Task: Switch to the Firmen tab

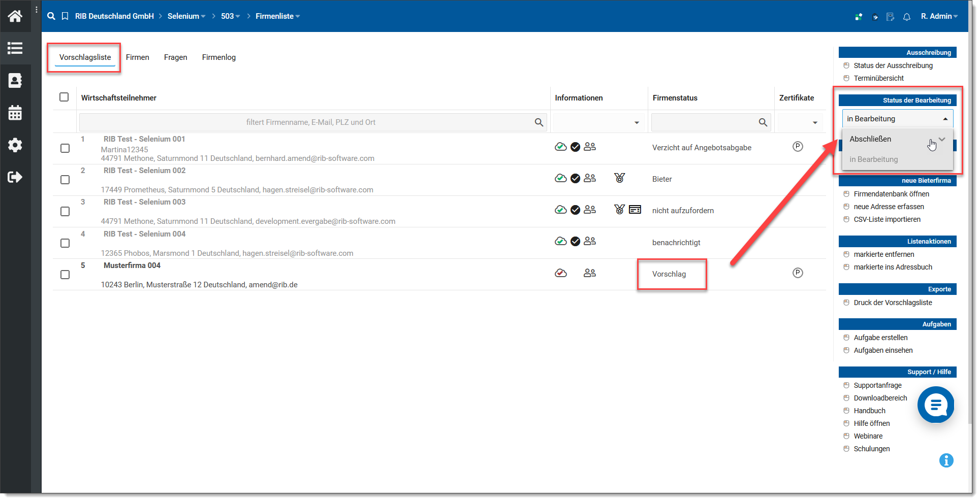Action: [138, 57]
